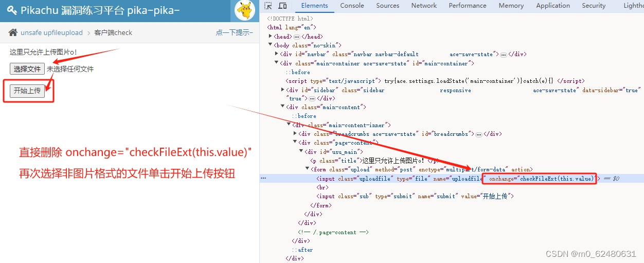
Task: Click the == $0 marker on selected line
Action: (611, 179)
